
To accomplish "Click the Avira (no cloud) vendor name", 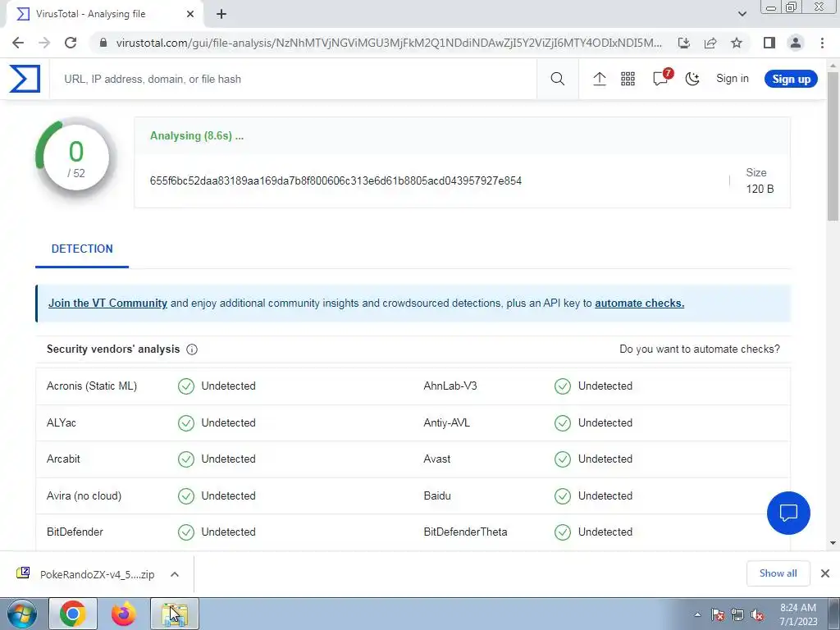I will click(84, 495).
